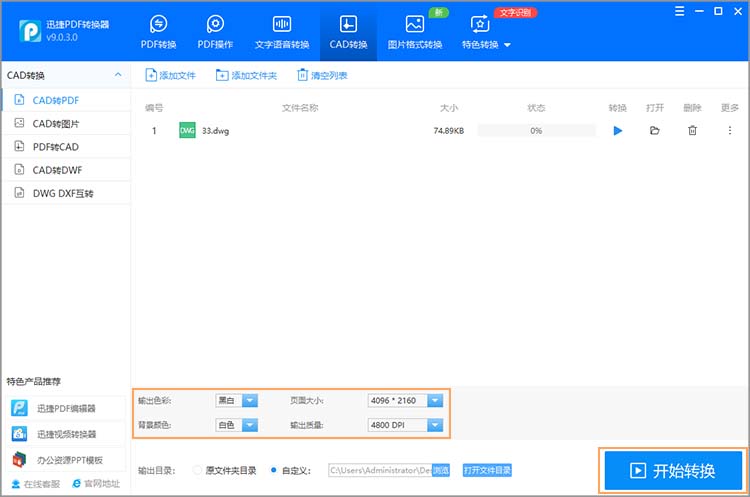Open the hamburger menu in title bar
Viewport: 750px width, 497px height.
[x=679, y=11]
